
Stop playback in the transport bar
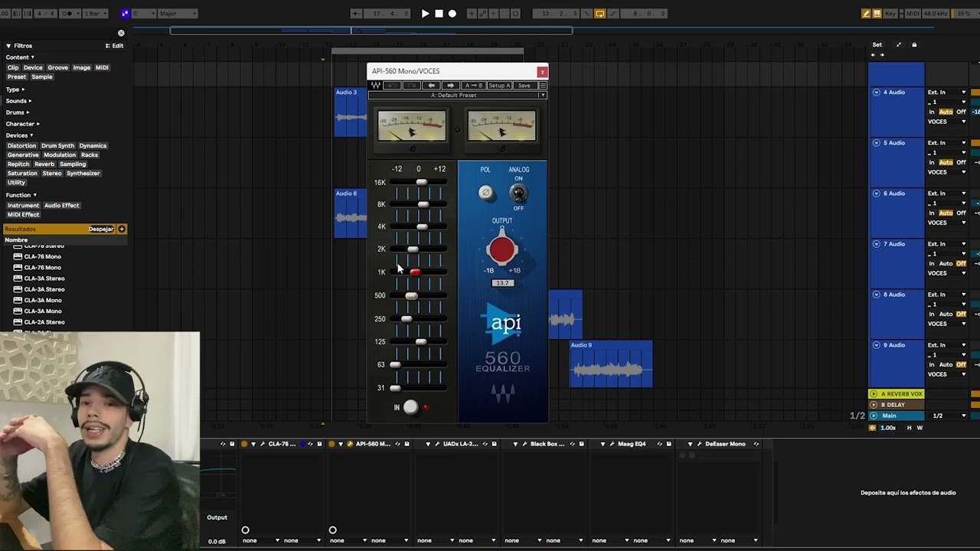[x=439, y=13]
